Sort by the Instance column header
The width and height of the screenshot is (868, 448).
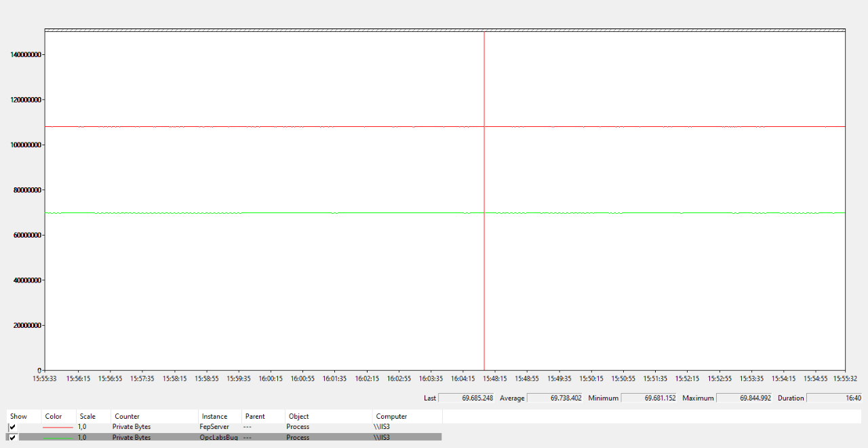pos(220,416)
